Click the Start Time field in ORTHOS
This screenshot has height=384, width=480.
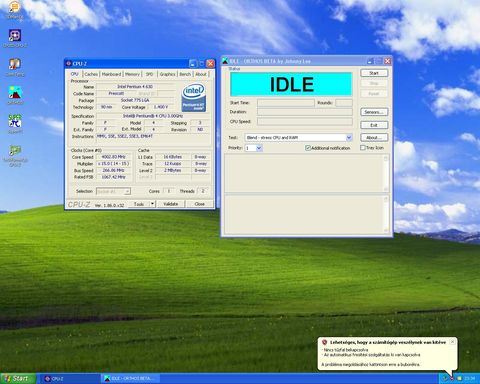pyautogui.click(x=285, y=103)
